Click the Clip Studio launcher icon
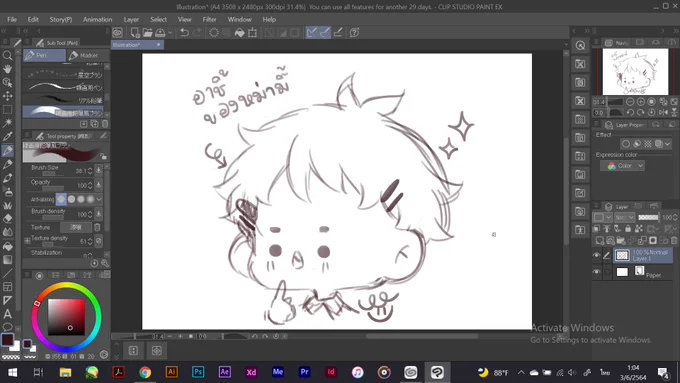 tap(118, 33)
